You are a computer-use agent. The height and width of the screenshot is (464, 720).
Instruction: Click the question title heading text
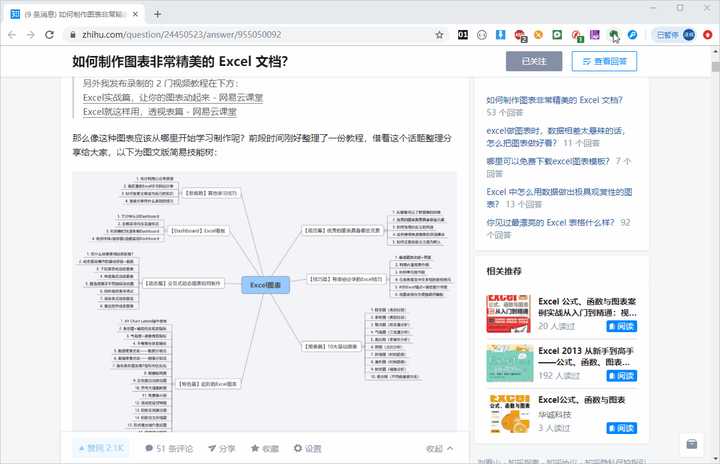[x=180, y=61]
